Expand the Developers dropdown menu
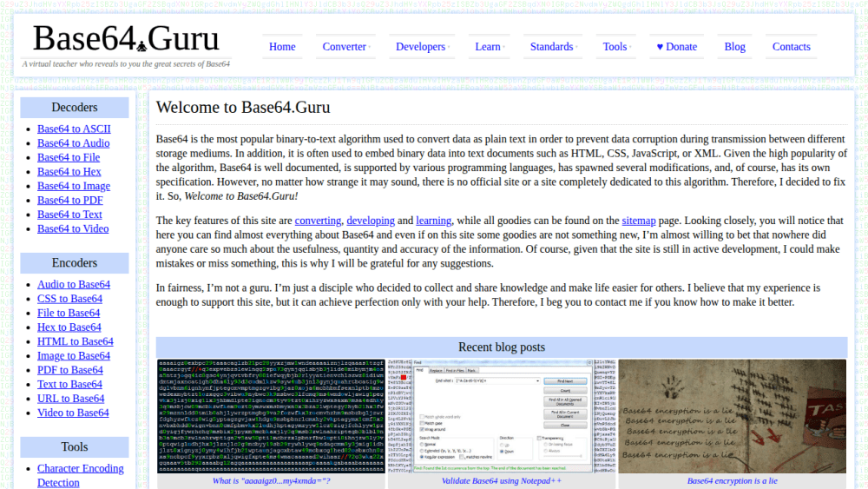 (x=423, y=47)
